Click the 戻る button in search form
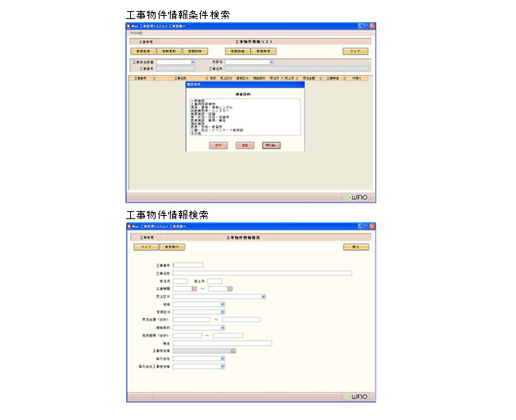The width and height of the screenshot is (516, 420). tap(356, 247)
